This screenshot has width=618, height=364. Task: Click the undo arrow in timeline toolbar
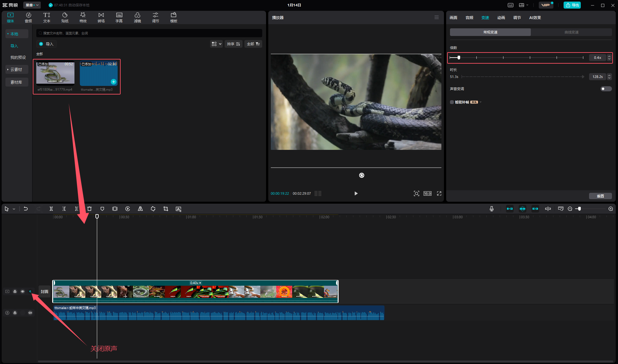[26, 209]
